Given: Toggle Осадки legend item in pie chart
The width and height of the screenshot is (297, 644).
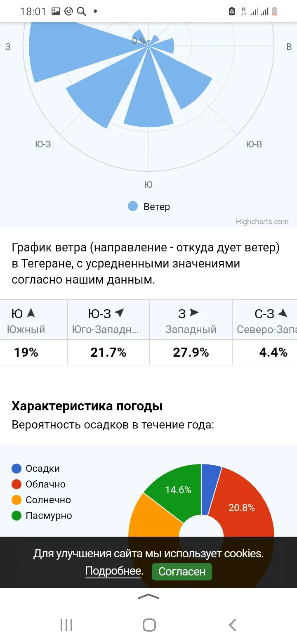Looking at the screenshot, I should pos(36,469).
